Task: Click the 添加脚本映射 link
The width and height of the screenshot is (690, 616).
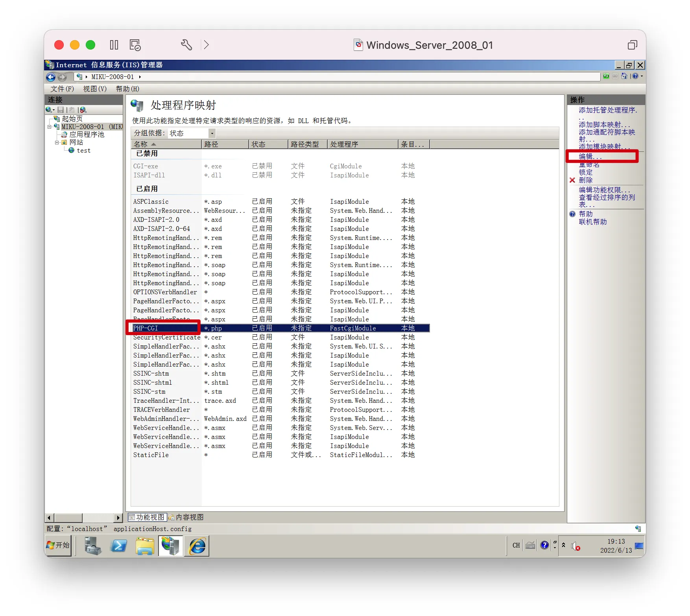Action: (604, 125)
